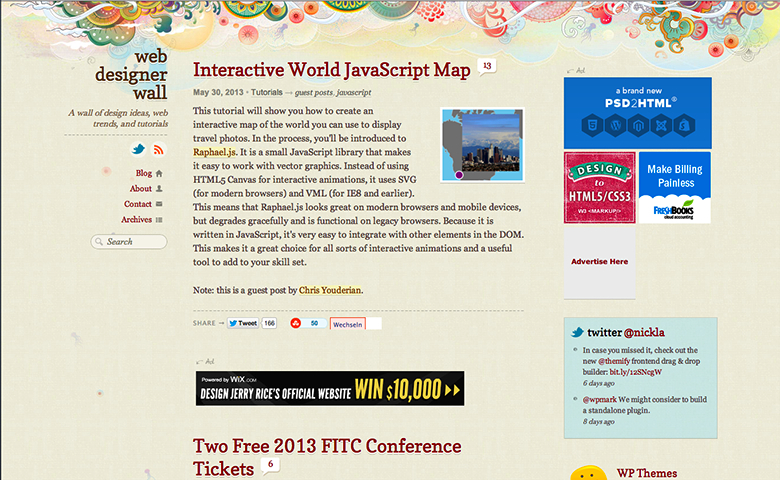The image size is (780, 480).
Task: Click the comment bubble showing 13
Action: (487, 66)
